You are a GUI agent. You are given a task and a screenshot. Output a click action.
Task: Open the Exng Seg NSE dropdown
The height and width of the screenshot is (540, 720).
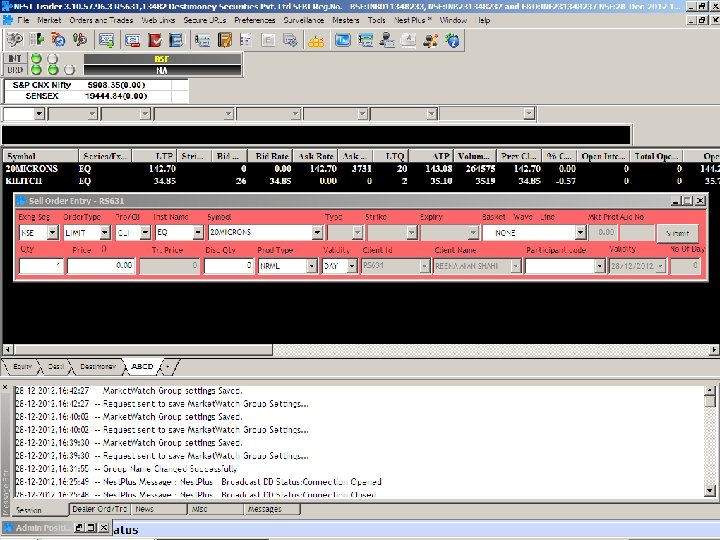(x=53, y=233)
